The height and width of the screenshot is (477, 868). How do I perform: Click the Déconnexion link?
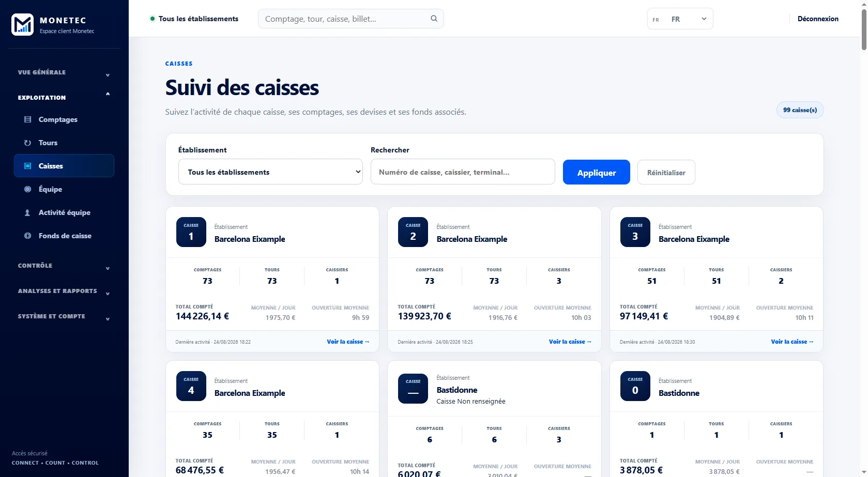(x=818, y=19)
